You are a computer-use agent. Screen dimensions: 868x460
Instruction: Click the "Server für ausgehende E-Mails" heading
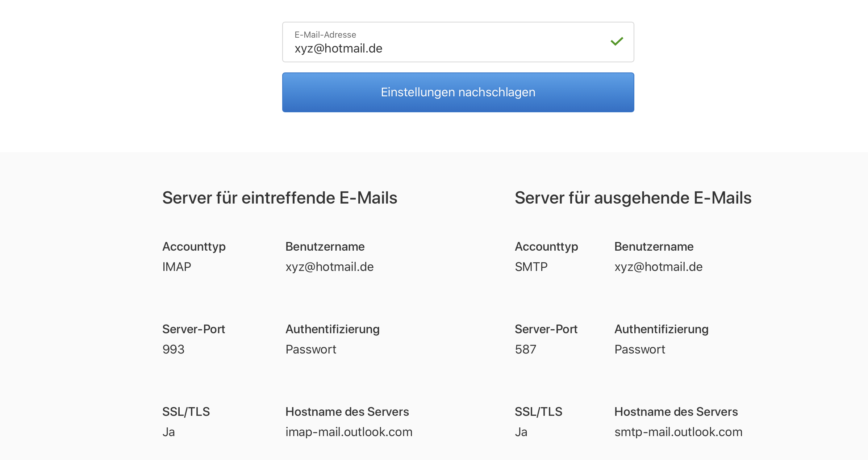coord(633,198)
